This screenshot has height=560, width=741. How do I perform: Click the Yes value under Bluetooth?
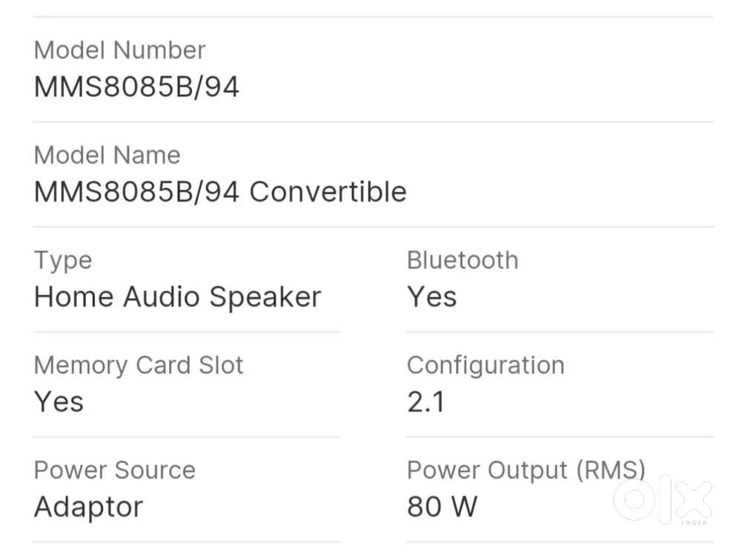(x=432, y=297)
